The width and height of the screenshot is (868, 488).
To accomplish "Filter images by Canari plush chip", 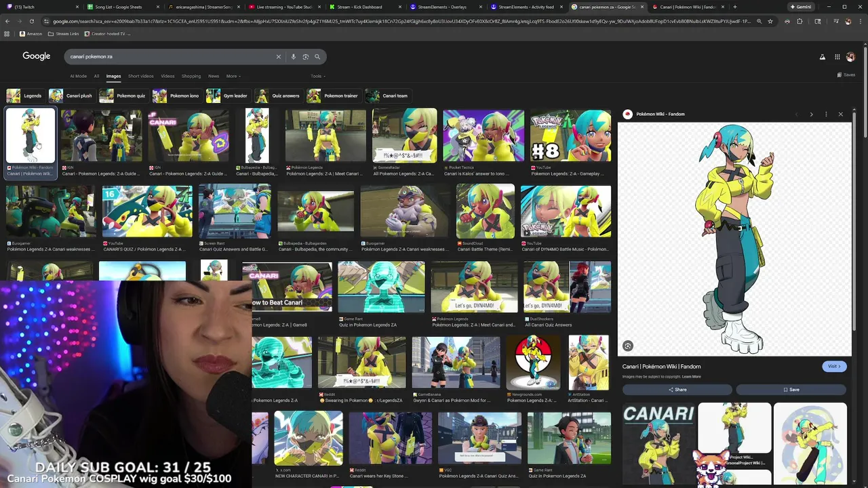I will (x=71, y=96).
